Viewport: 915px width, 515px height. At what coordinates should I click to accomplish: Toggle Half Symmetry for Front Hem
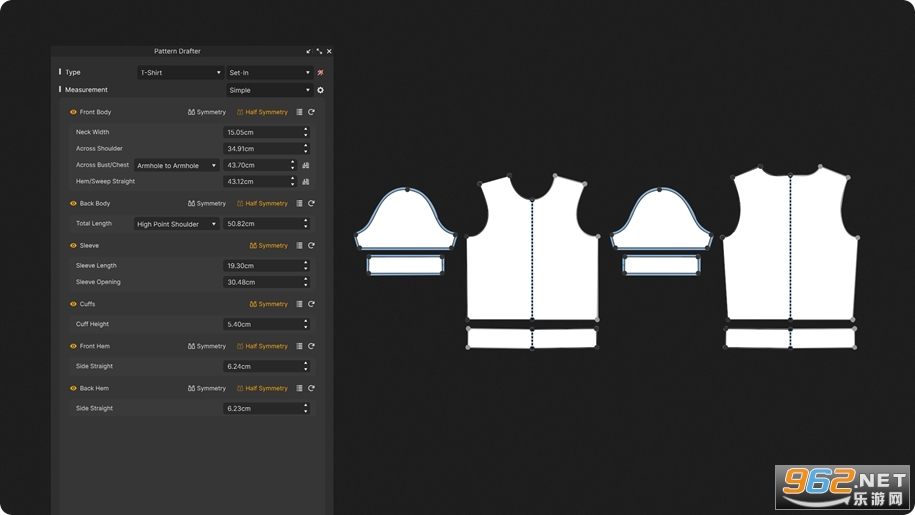262,346
